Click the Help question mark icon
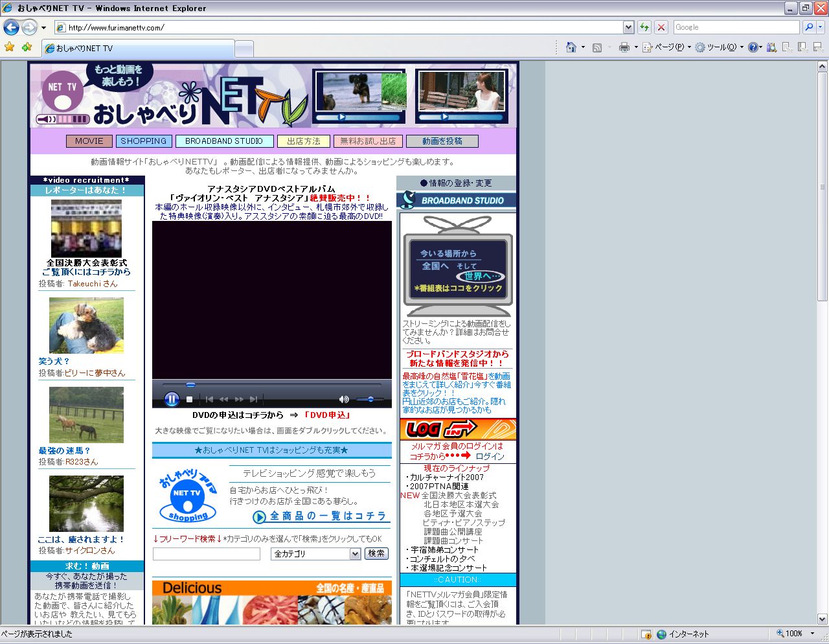This screenshot has width=829, height=644. (x=753, y=47)
